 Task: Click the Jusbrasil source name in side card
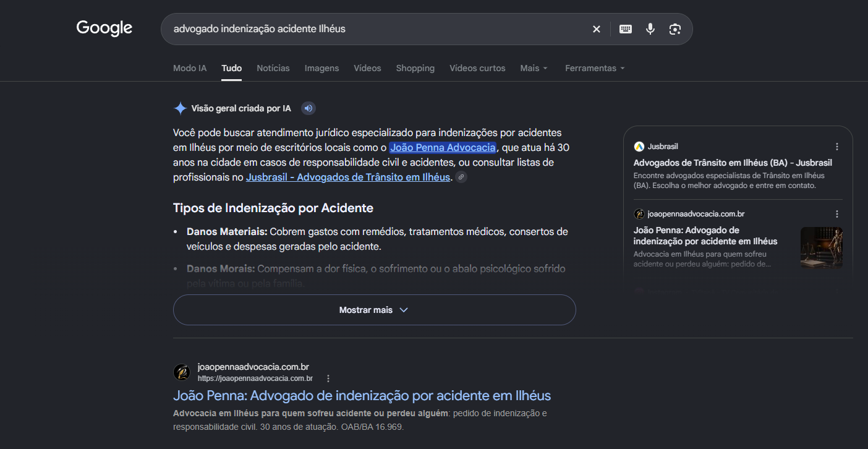663,147
